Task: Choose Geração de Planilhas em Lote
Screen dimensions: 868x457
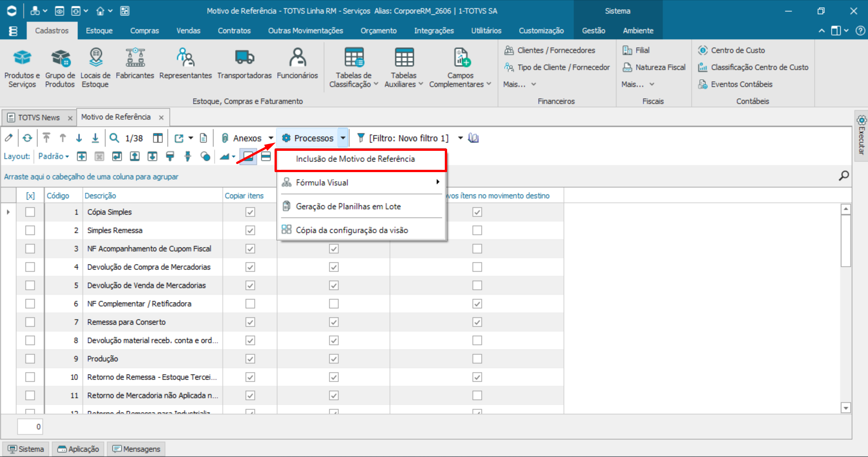Action: click(x=361, y=207)
